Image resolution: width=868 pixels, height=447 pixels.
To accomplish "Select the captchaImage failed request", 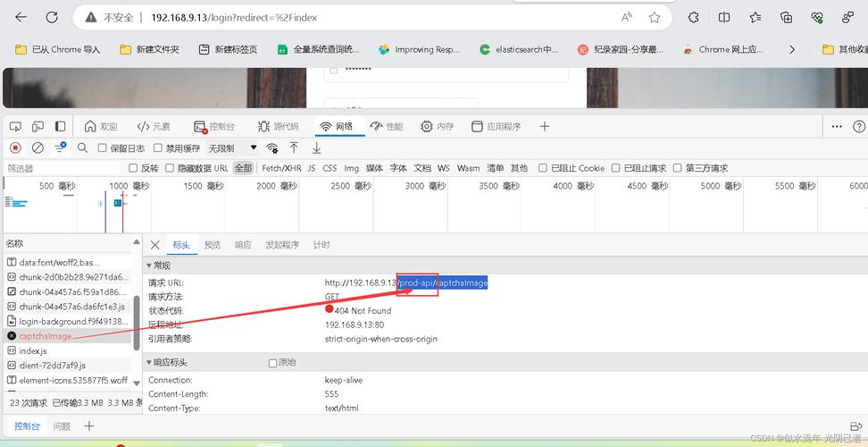I will [x=45, y=336].
